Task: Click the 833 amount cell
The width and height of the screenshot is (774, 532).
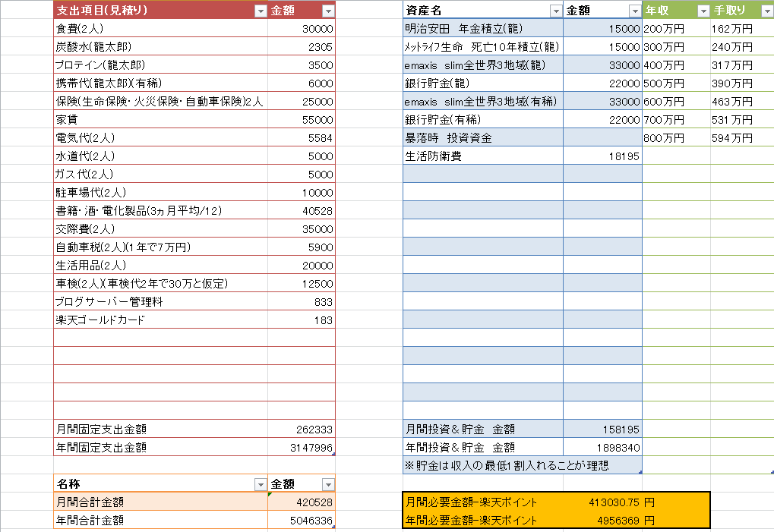Action: (302, 302)
